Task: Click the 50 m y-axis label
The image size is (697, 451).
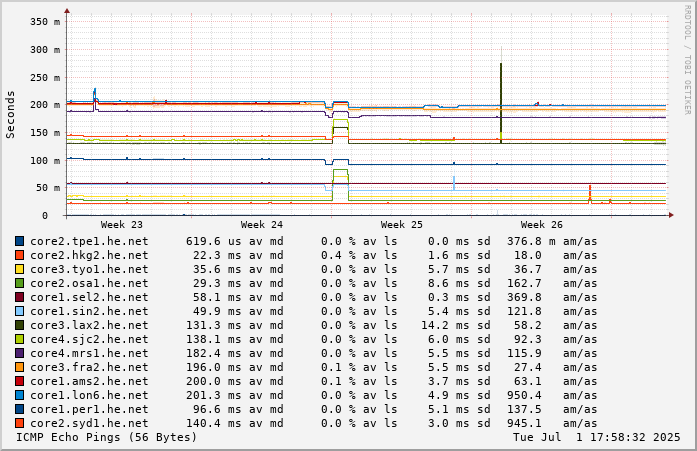Action: click(x=48, y=188)
